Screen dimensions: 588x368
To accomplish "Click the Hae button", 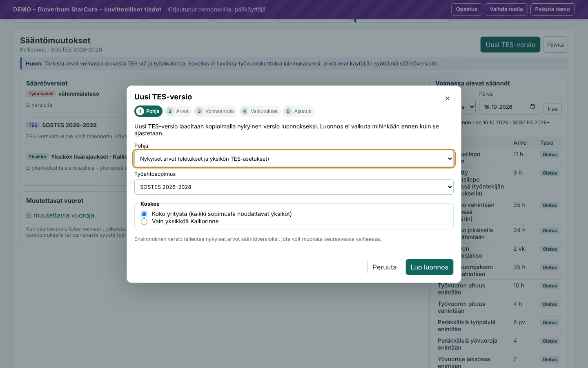I will [553, 109].
